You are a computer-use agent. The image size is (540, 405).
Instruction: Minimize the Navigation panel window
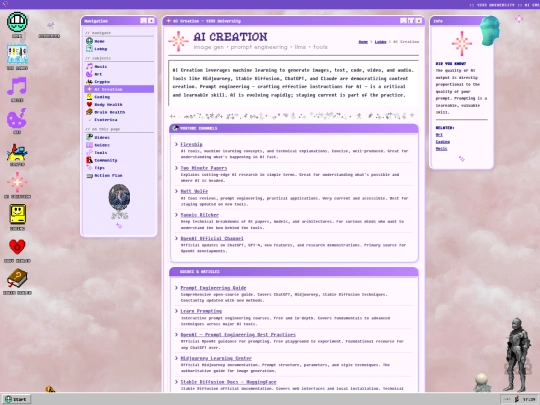click(x=144, y=21)
